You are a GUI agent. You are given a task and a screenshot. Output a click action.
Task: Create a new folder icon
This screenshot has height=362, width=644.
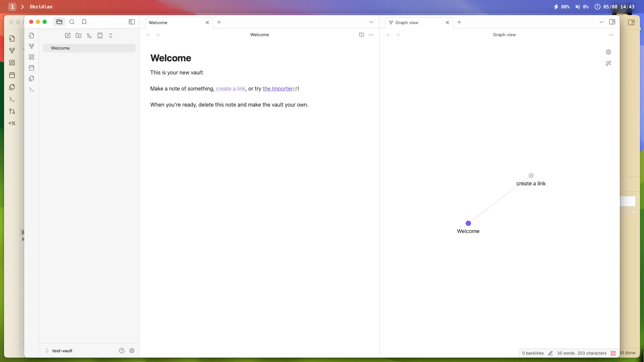pos(78,36)
